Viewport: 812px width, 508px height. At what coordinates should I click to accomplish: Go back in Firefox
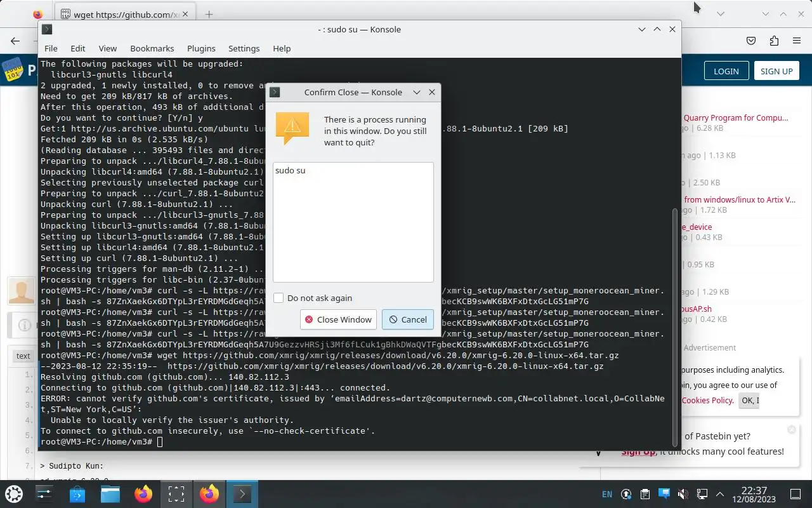pos(15,41)
